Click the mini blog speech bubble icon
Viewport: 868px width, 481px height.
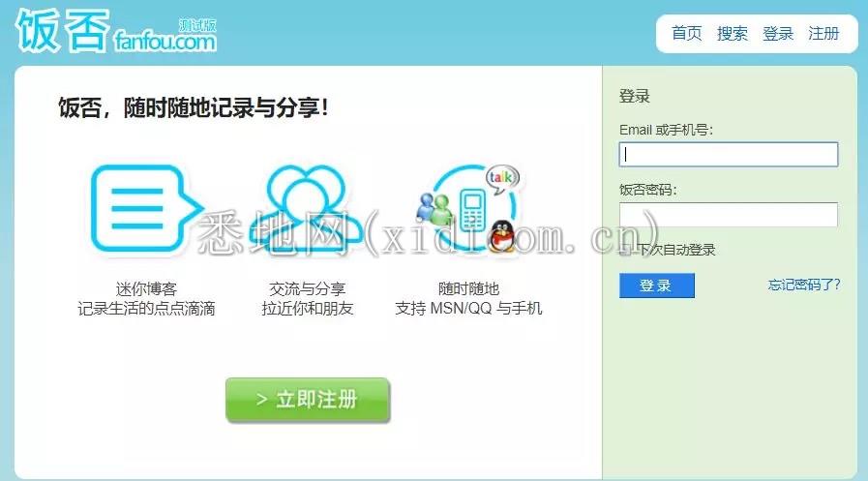pyautogui.click(x=147, y=208)
